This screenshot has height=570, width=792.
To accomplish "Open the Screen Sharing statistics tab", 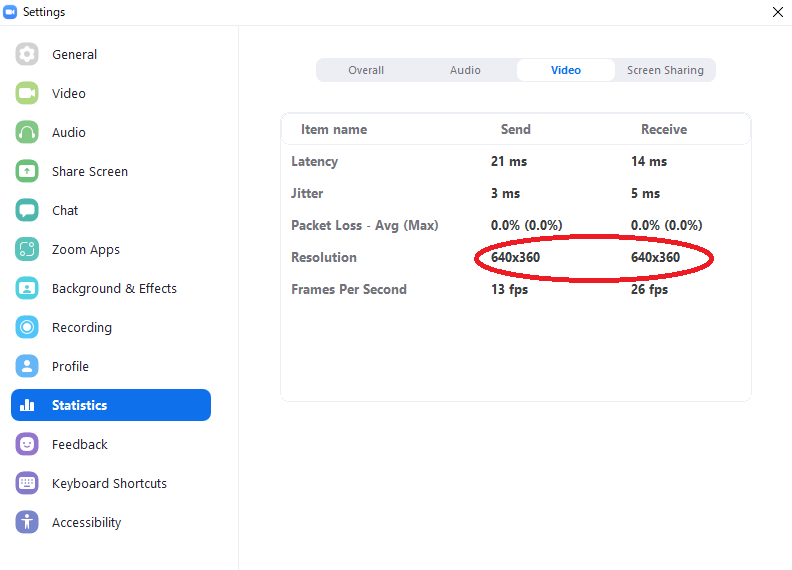I will [665, 70].
